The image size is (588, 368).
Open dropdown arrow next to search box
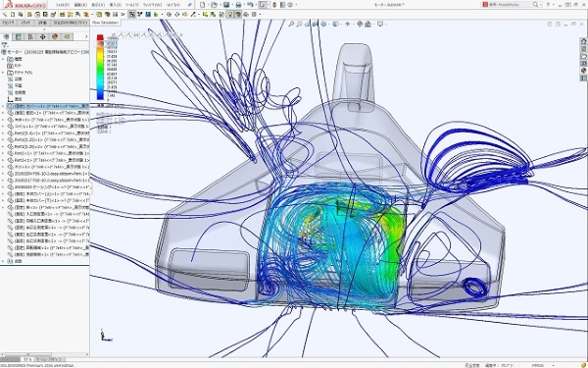coord(541,5)
